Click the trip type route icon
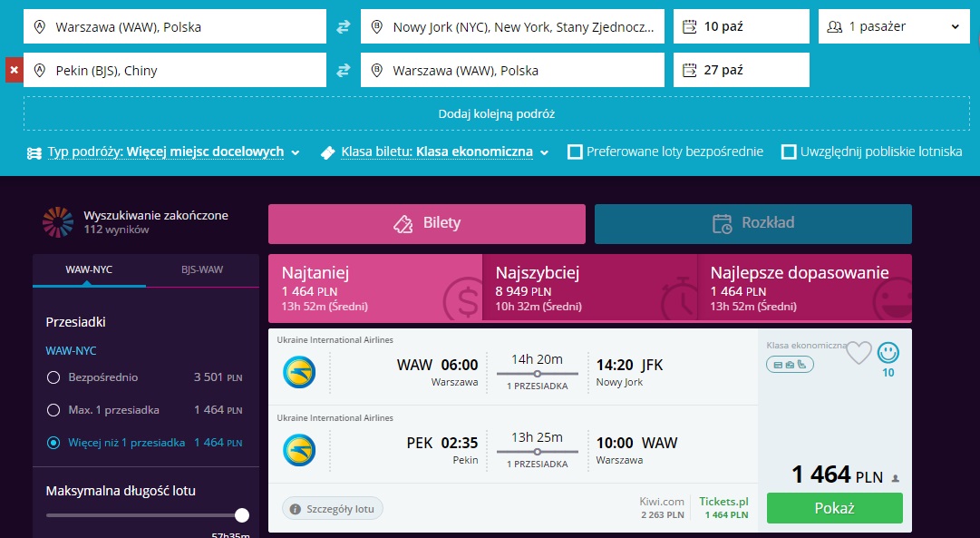Screen dimensions: 980x538 point(34,152)
